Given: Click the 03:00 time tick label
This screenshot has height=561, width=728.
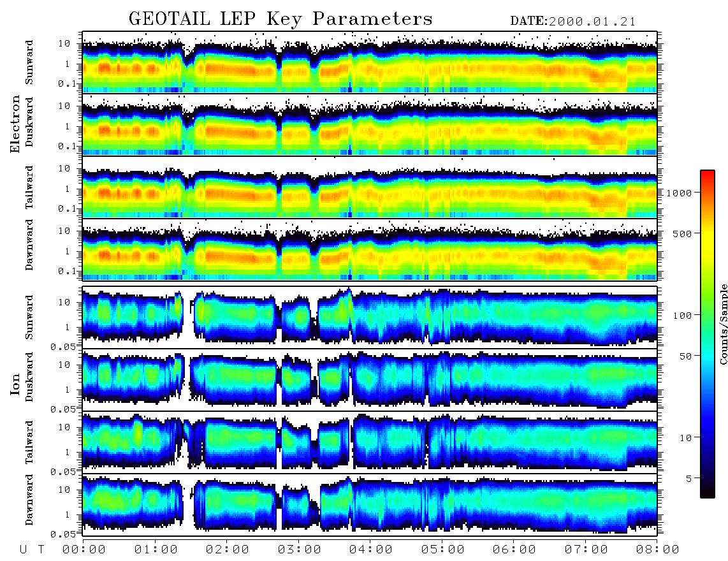Looking at the screenshot, I should tap(300, 550).
